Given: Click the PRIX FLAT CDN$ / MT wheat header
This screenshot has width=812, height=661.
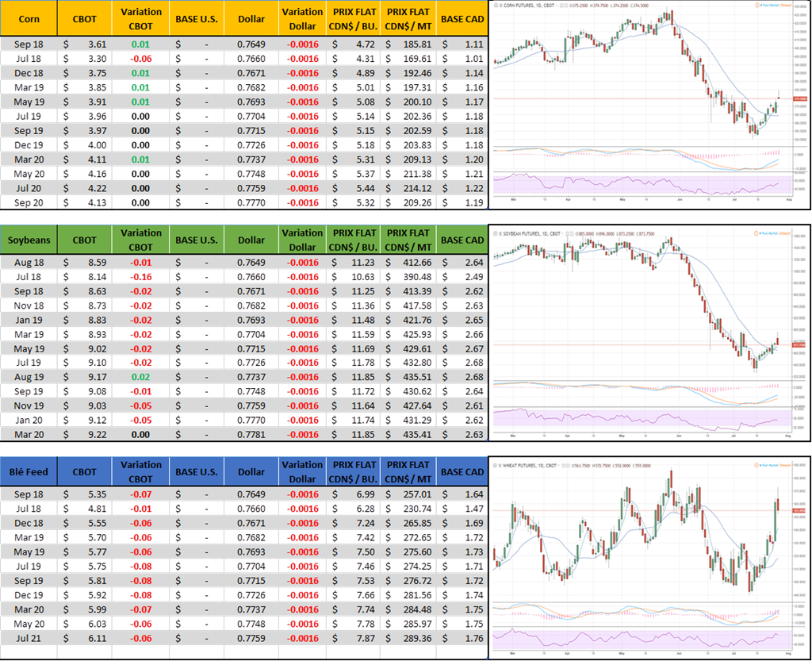Looking at the screenshot, I should pyautogui.click(x=408, y=471).
